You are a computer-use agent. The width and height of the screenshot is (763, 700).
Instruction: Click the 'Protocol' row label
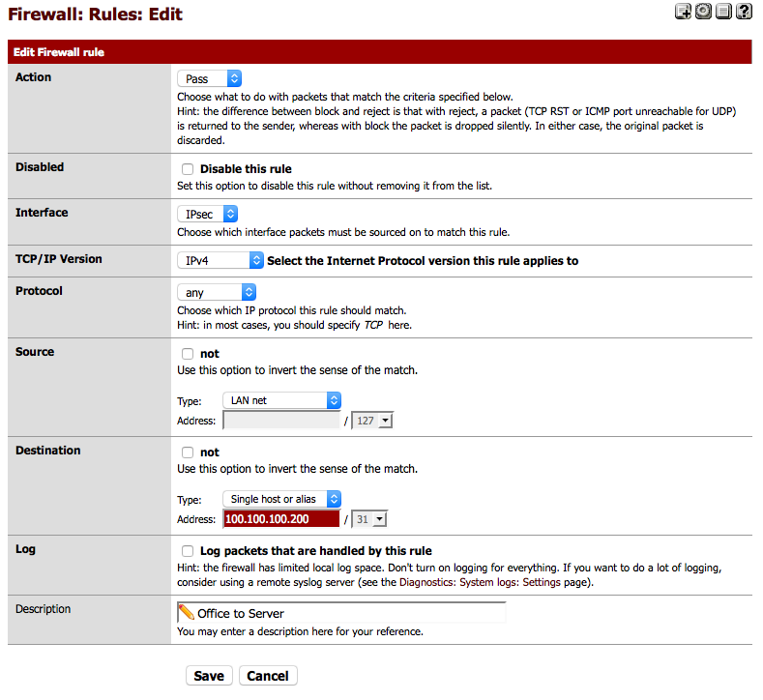(39, 291)
